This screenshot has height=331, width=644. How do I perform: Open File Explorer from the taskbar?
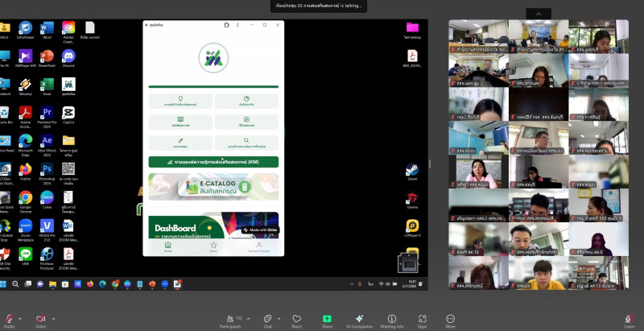pyautogui.click(x=52, y=283)
